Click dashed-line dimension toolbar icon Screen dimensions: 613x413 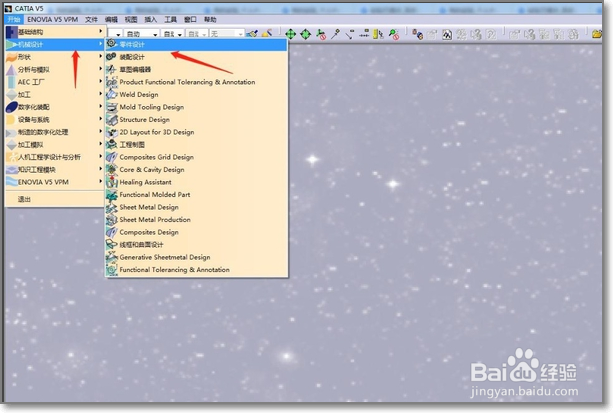(x=364, y=34)
